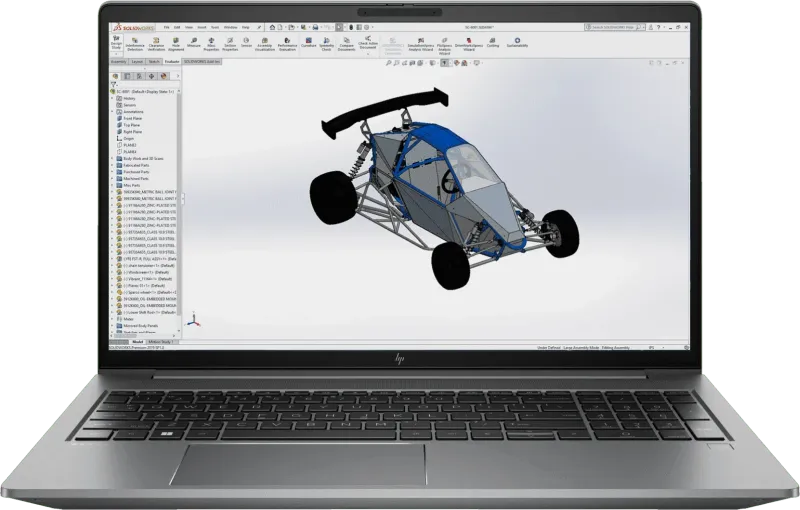Expand the Annotations folder
Viewport: 800px width, 510px height.
pos(113,112)
